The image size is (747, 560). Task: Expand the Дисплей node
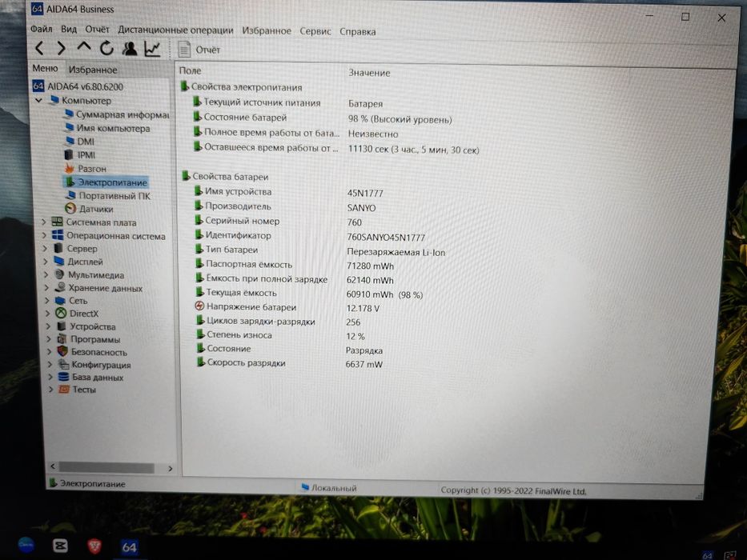pos(46,262)
